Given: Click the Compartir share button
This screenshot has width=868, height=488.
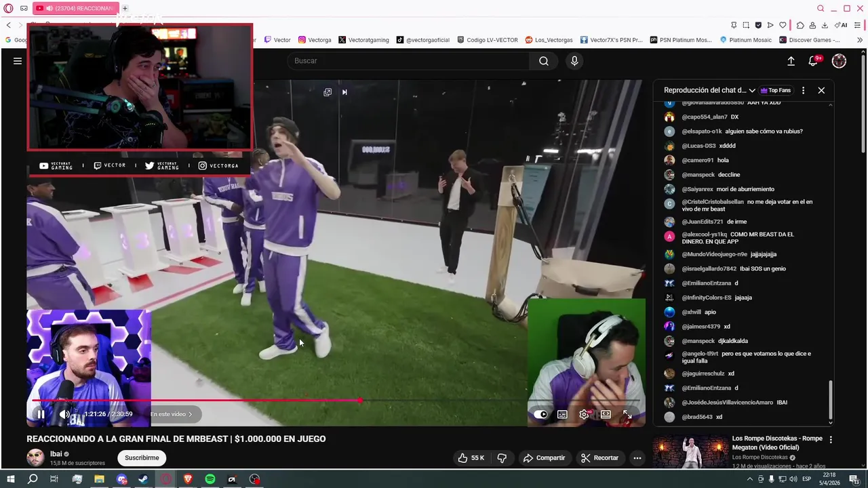Looking at the screenshot, I should (544, 458).
